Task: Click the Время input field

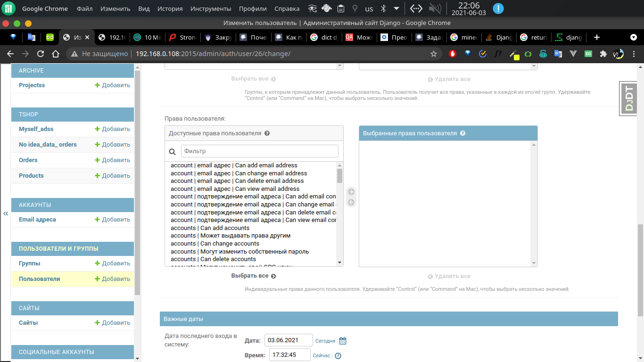Action: tap(290, 355)
